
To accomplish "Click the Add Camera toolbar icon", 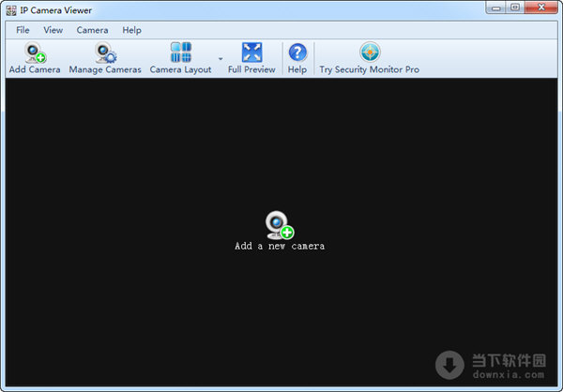I will tap(36, 53).
